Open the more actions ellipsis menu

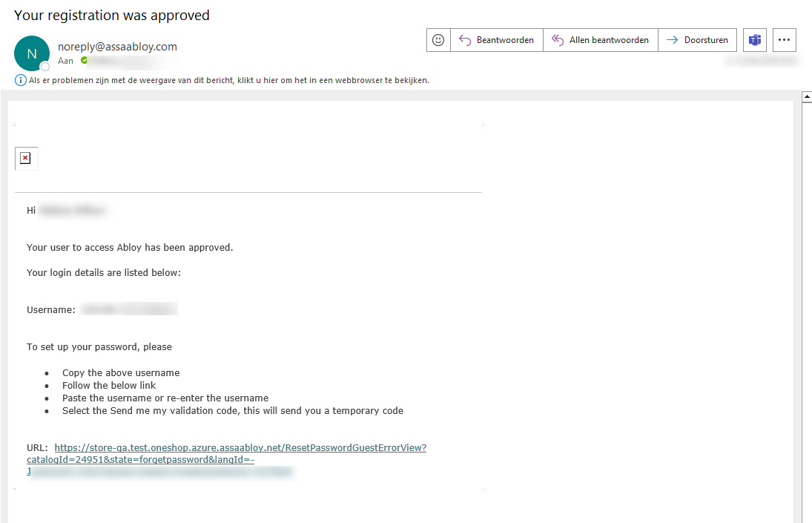pyautogui.click(x=784, y=40)
